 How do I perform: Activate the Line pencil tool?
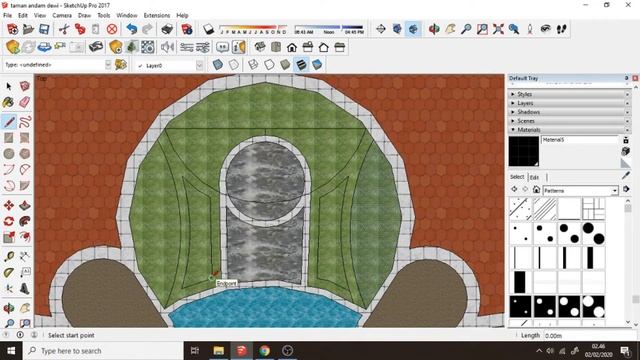(9, 122)
